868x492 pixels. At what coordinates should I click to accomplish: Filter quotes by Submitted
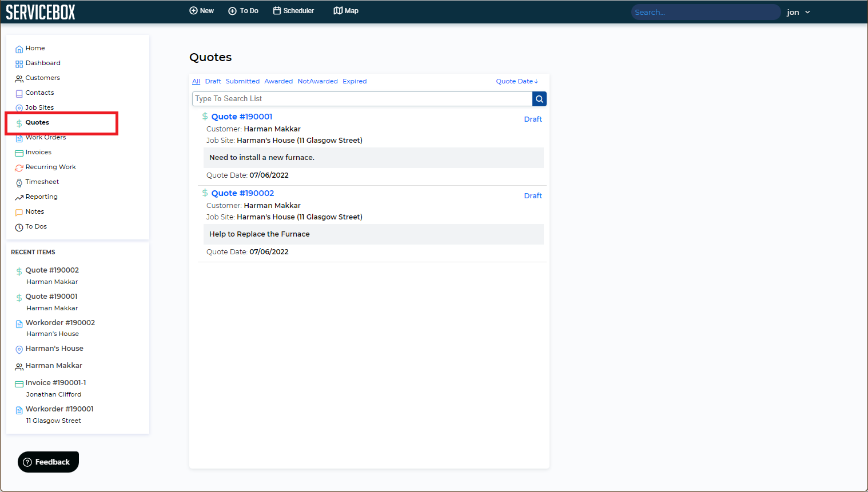(x=242, y=81)
